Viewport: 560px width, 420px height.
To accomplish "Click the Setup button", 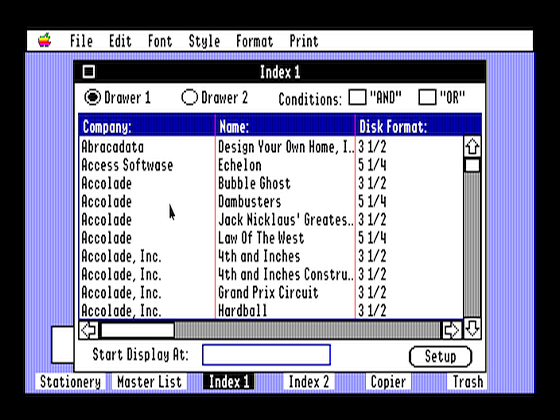I will tap(440, 356).
